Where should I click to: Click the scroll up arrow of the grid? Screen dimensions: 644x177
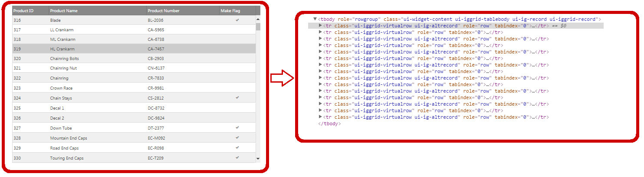click(258, 20)
